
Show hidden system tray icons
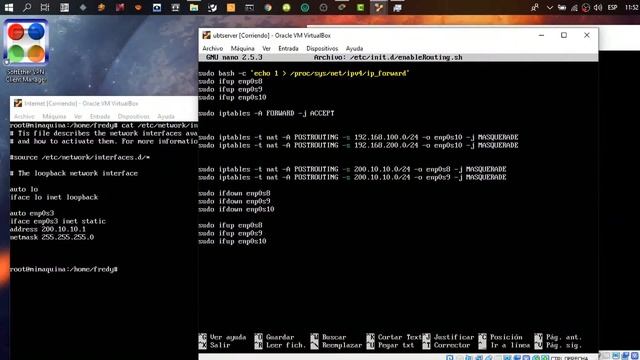[x=549, y=7]
